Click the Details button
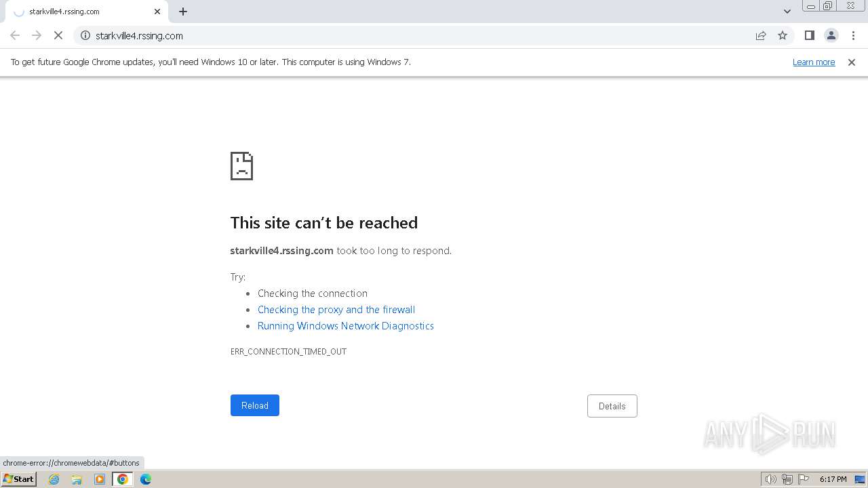The width and height of the screenshot is (868, 488). 612,406
